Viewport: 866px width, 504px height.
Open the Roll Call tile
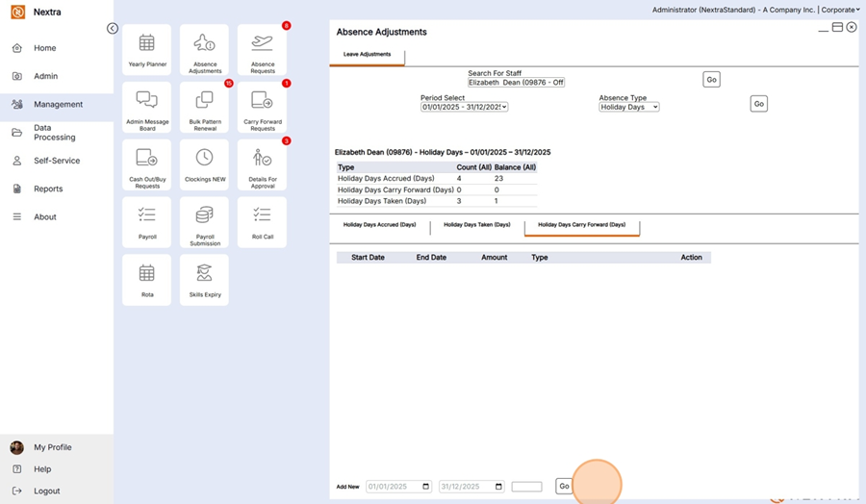(x=262, y=222)
